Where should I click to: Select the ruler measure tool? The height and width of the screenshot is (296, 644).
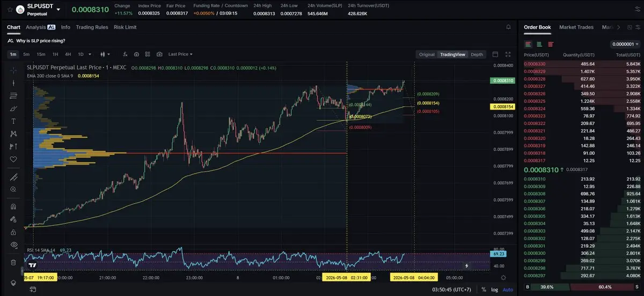(x=13, y=177)
